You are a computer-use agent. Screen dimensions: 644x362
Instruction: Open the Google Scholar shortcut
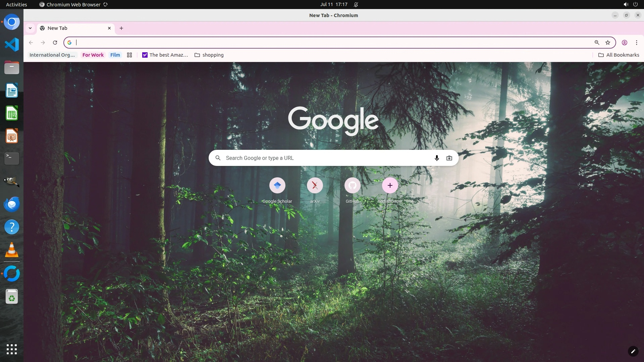pyautogui.click(x=277, y=186)
